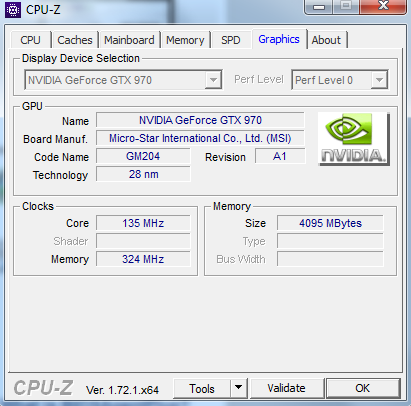Click the CPU-Z title bar text

[43, 10]
